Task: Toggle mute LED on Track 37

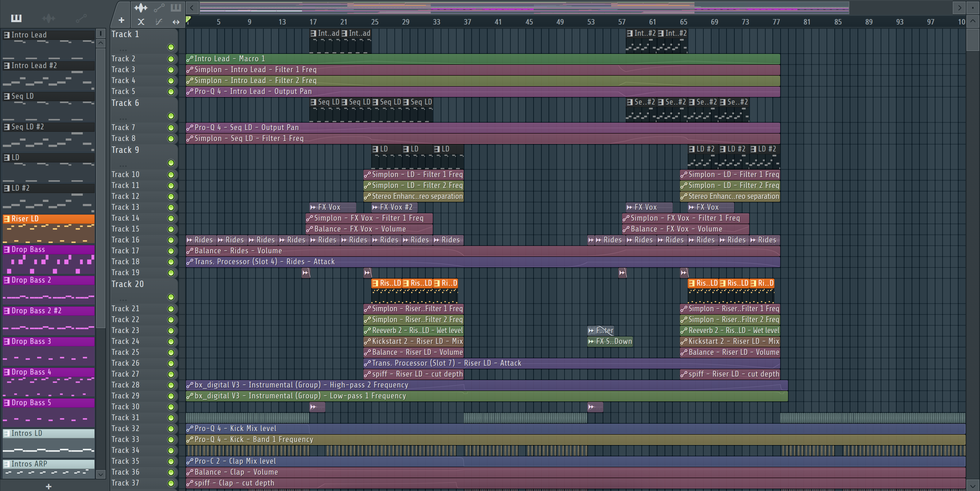Action: pos(171,484)
